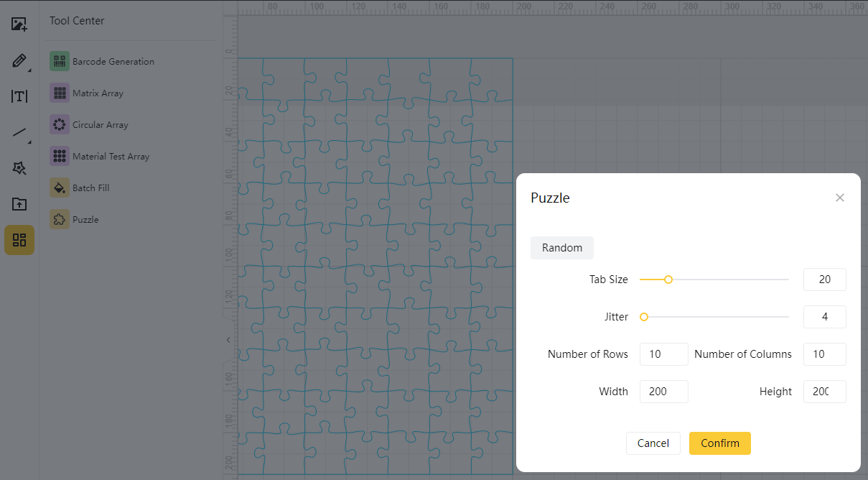Viewport: 868px width, 480px height.
Task: Edit the Jitter value field
Action: [825, 317]
